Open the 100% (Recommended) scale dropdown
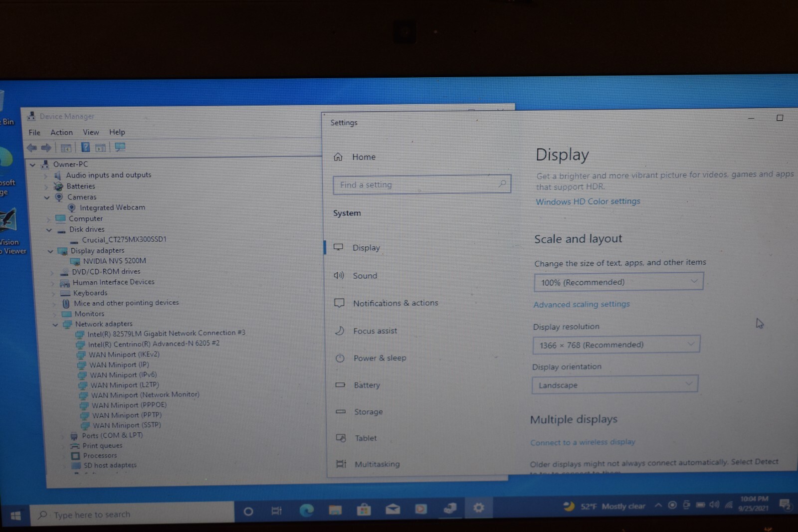 tap(618, 282)
